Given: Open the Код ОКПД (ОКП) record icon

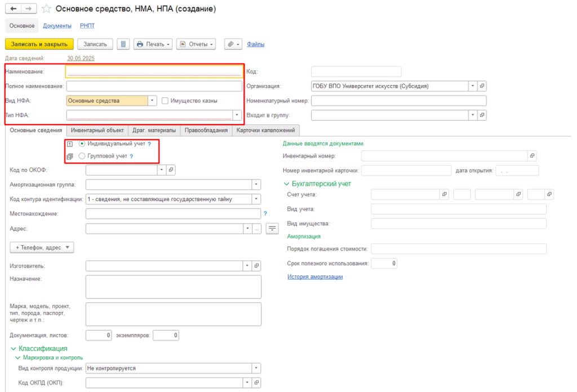Looking at the screenshot, I should (x=256, y=383).
